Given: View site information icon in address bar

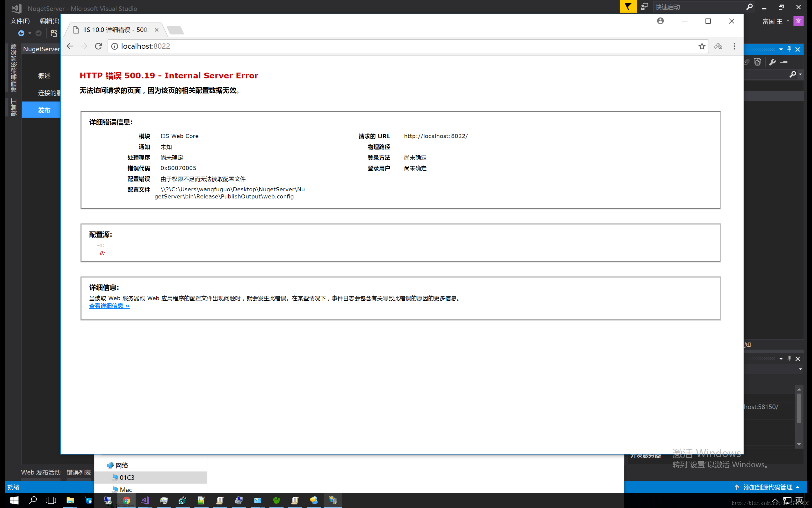Looking at the screenshot, I should pyautogui.click(x=114, y=46).
